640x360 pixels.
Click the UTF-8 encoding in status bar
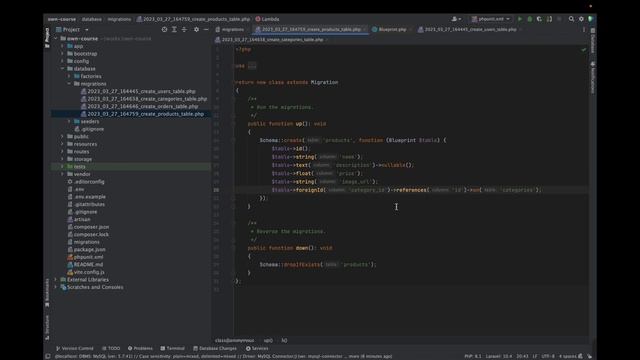548,356
